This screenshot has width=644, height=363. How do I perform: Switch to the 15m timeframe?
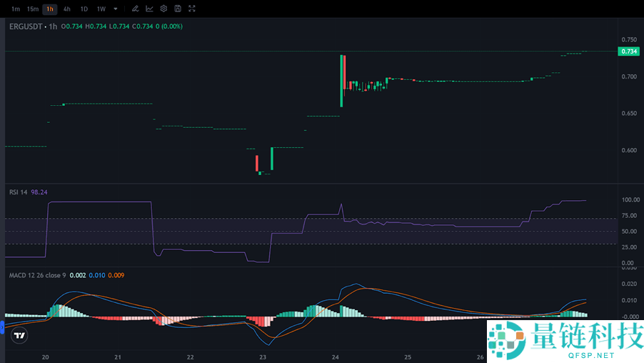[32, 9]
